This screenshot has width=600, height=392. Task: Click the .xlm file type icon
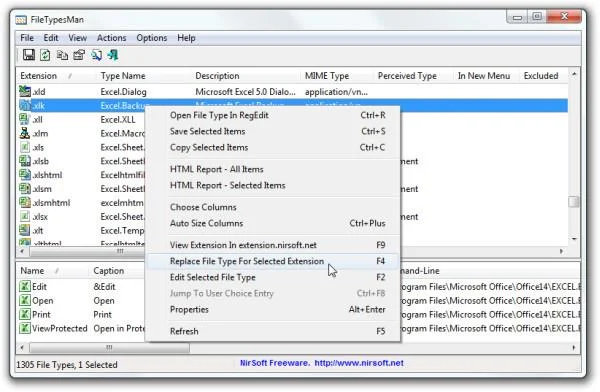(x=24, y=133)
